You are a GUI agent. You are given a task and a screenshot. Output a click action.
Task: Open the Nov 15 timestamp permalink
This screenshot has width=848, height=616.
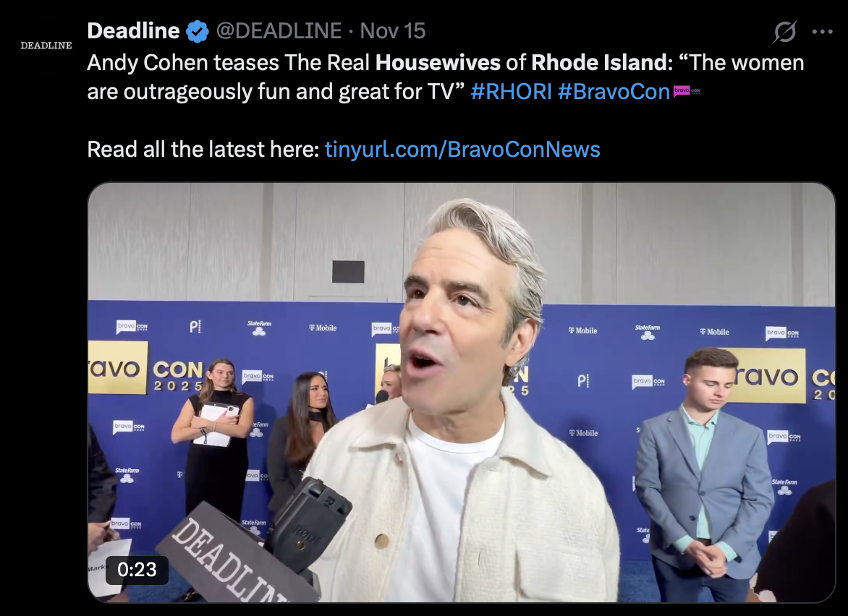pos(393,31)
